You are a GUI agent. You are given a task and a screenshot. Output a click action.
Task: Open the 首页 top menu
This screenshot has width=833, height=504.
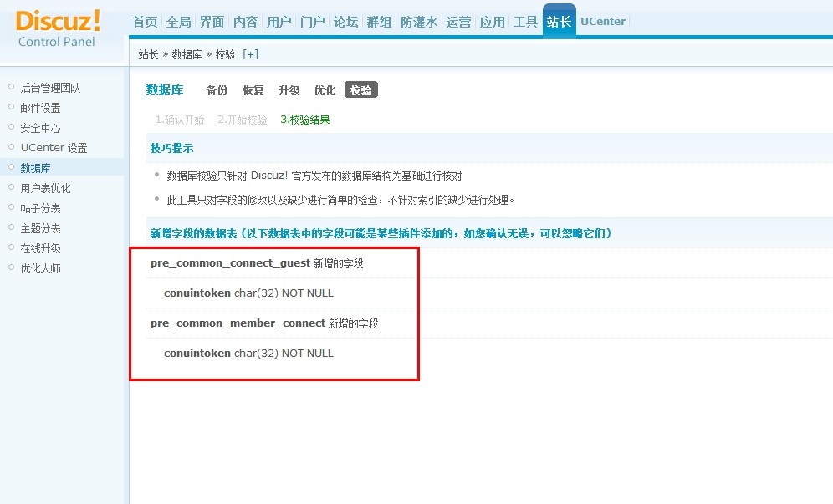pyautogui.click(x=145, y=22)
